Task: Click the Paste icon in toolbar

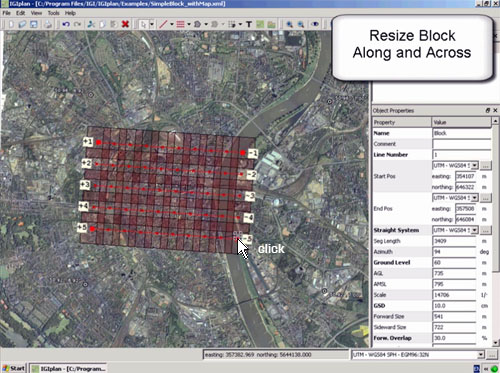Action: (x=113, y=24)
